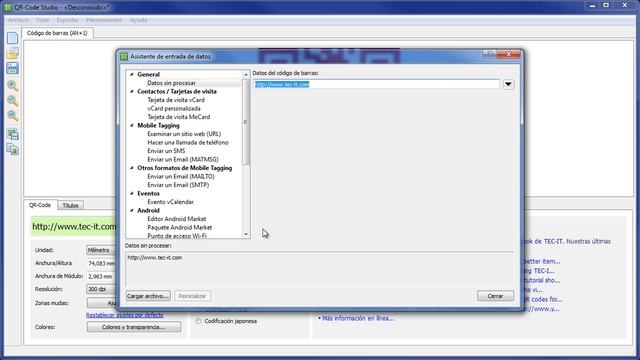Image resolution: width=640 pixels, height=360 pixels.
Task: Click Colores y transparencia... button
Action: 133,327
